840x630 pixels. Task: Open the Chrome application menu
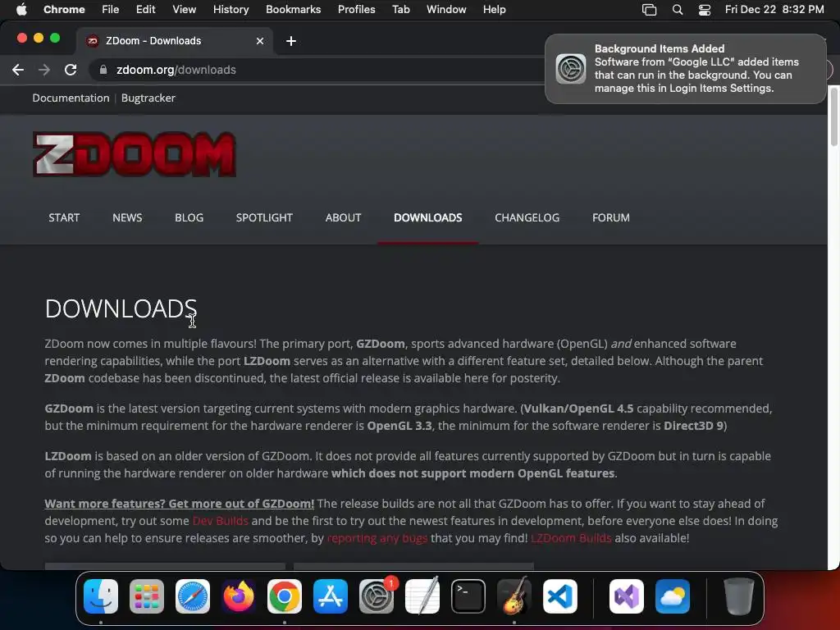(x=64, y=9)
